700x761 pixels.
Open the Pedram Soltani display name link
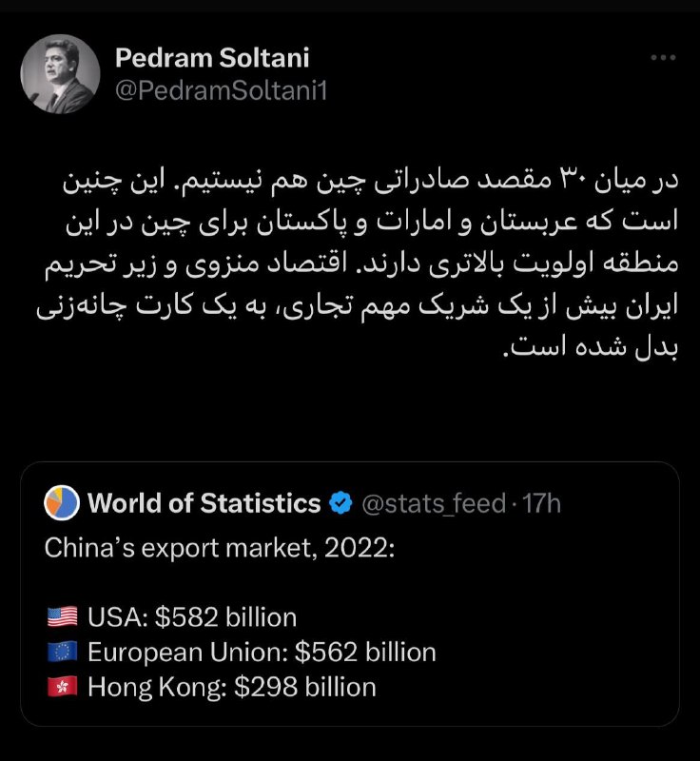click(210, 57)
